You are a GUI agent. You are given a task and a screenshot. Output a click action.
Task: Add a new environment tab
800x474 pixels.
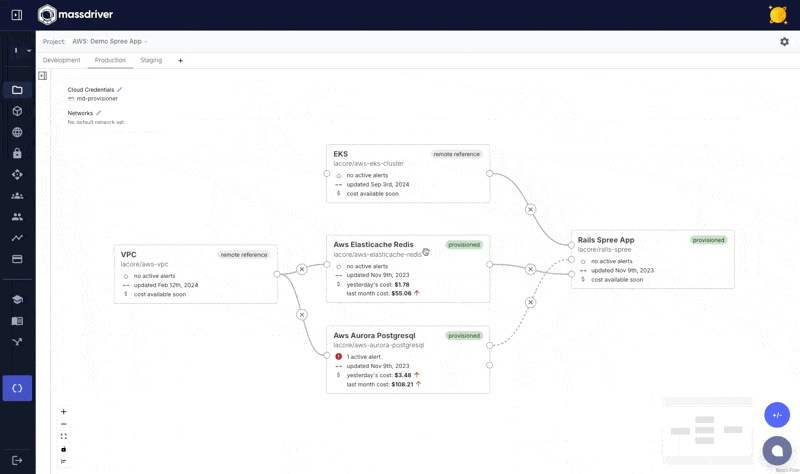pyautogui.click(x=181, y=61)
